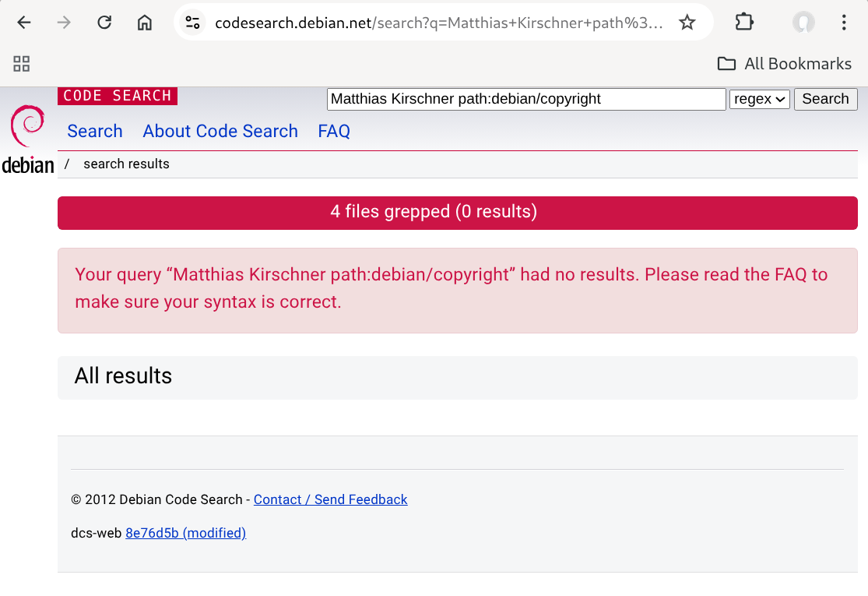Open the Contact / Send Feedback link
This screenshot has width=868, height=596.
click(330, 499)
